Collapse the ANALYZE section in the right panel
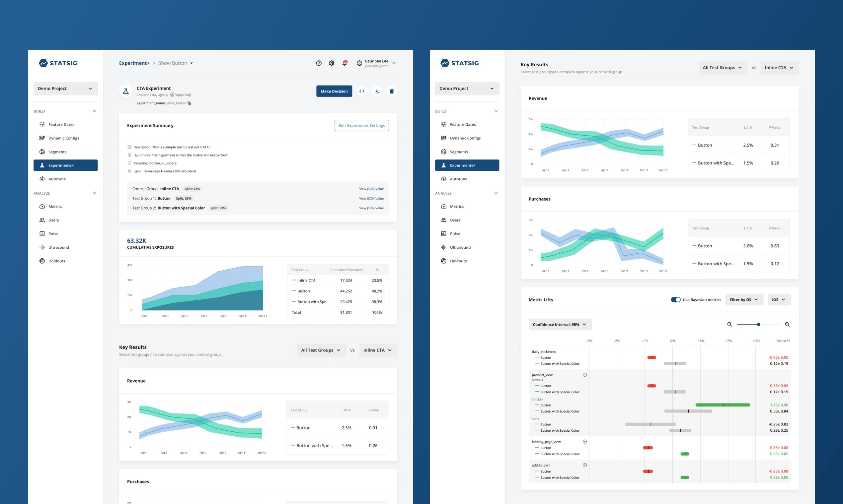This screenshot has height=504, width=843. tap(496, 193)
